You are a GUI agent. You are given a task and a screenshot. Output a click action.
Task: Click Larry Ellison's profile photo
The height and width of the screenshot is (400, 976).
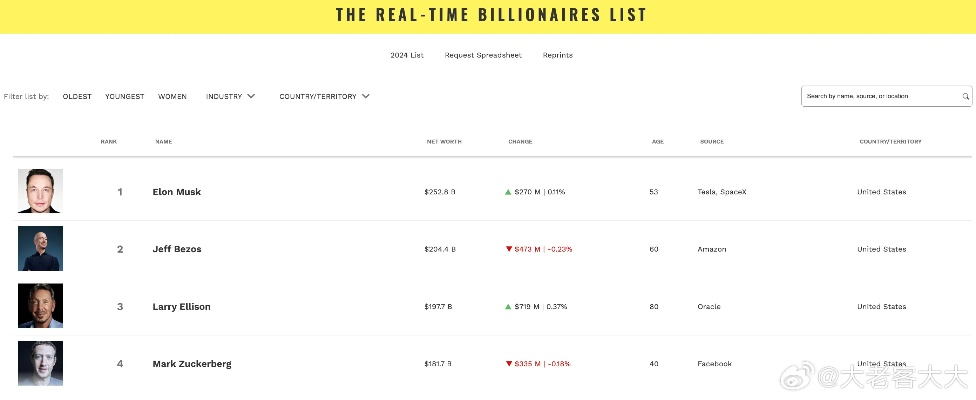point(40,306)
